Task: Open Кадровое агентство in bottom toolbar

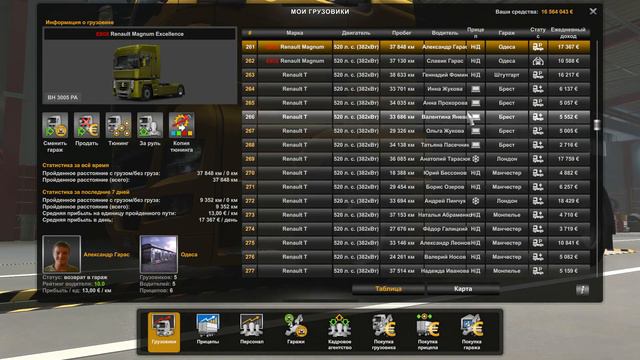Action: click(x=340, y=332)
